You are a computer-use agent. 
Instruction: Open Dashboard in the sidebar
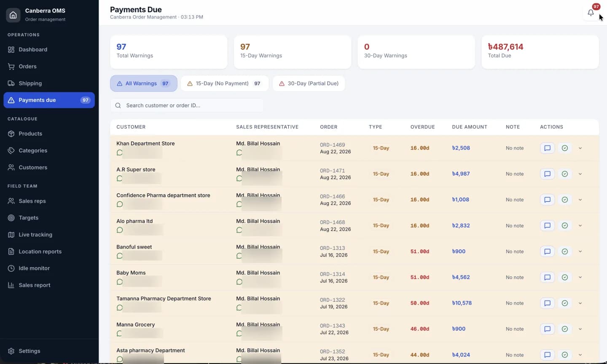pyautogui.click(x=49, y=49)
